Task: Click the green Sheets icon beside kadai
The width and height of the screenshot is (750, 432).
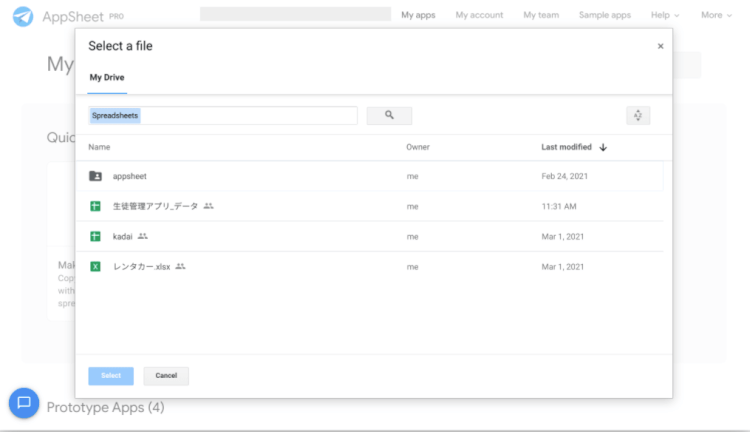Action: [96, 236]
